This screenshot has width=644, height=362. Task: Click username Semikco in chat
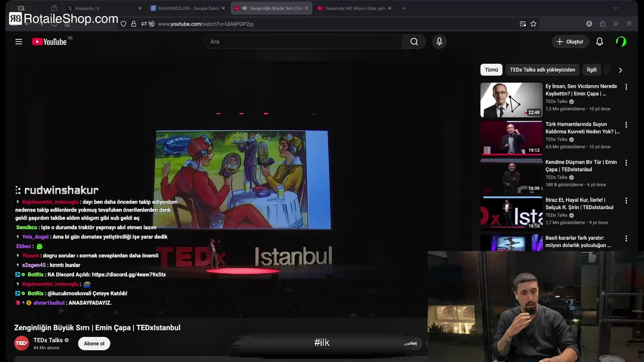[x=27, y=228]
